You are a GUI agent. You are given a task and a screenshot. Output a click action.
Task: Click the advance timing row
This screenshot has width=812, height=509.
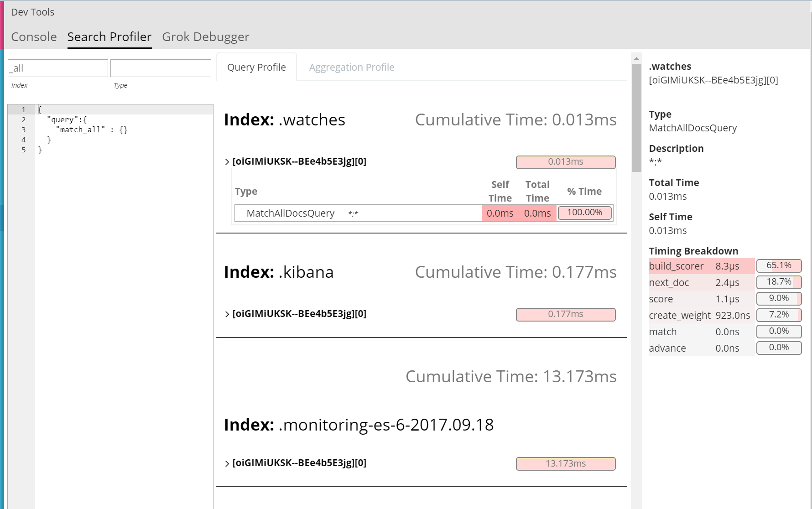(725, 348)
